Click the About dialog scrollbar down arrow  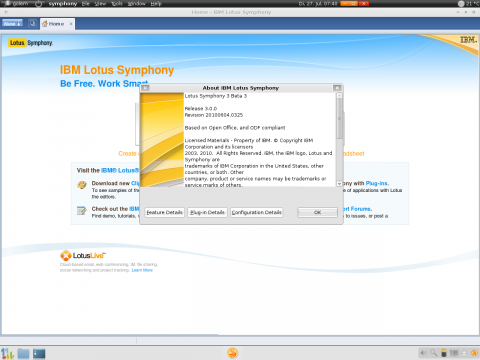[339, 183]
